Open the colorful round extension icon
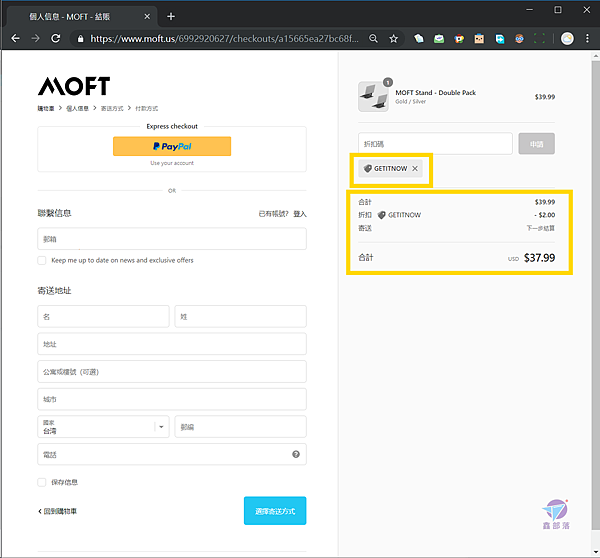Viewport: 600px width, 558px height. click(459, 39)
